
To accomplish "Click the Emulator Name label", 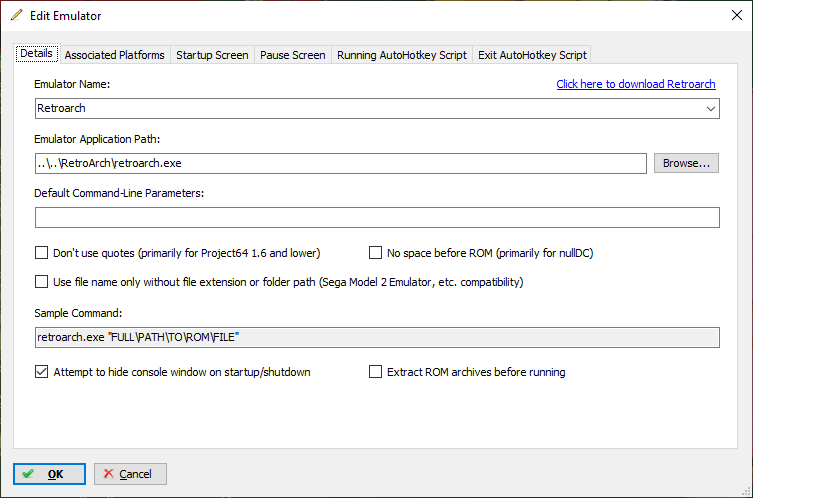I will click(x=72, y=84).
